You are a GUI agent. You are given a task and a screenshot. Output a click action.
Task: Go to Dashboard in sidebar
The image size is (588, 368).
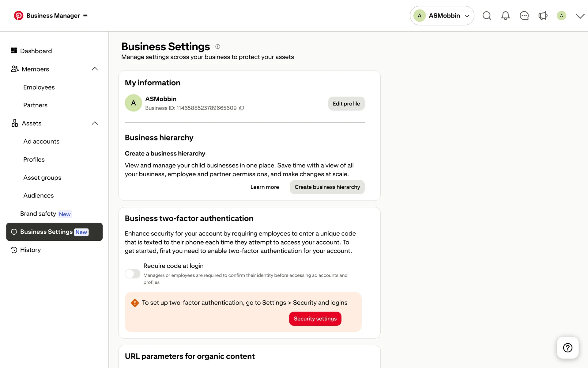tap(36, 51)
